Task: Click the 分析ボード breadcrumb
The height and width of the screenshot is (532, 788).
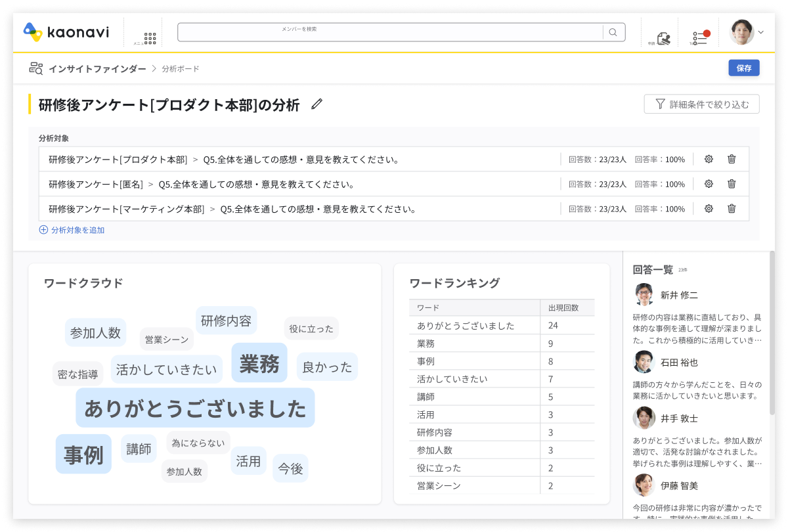Action: 181,68
